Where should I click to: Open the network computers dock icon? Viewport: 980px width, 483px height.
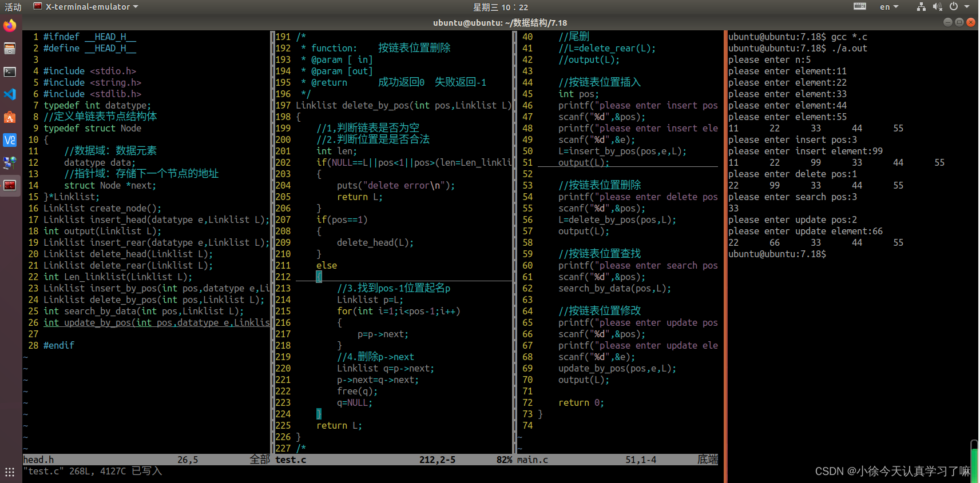tap(10, 163)
